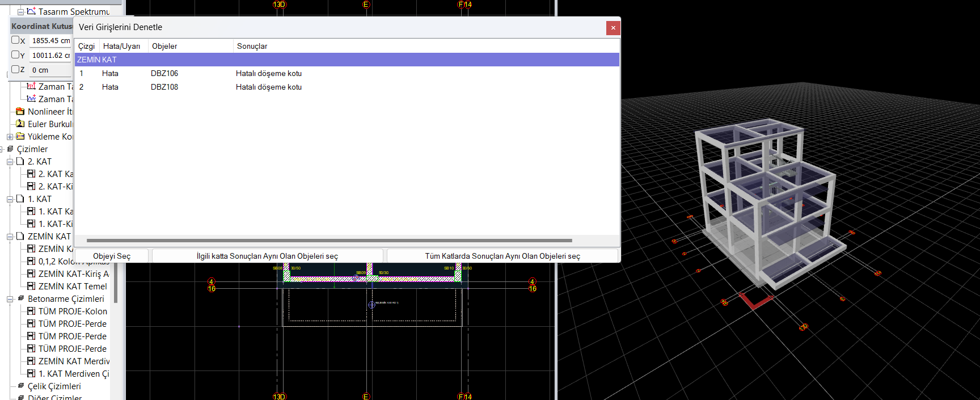
Task: Click the ZEMİN KAT Temel drawing icon
Action: [31, 286]
